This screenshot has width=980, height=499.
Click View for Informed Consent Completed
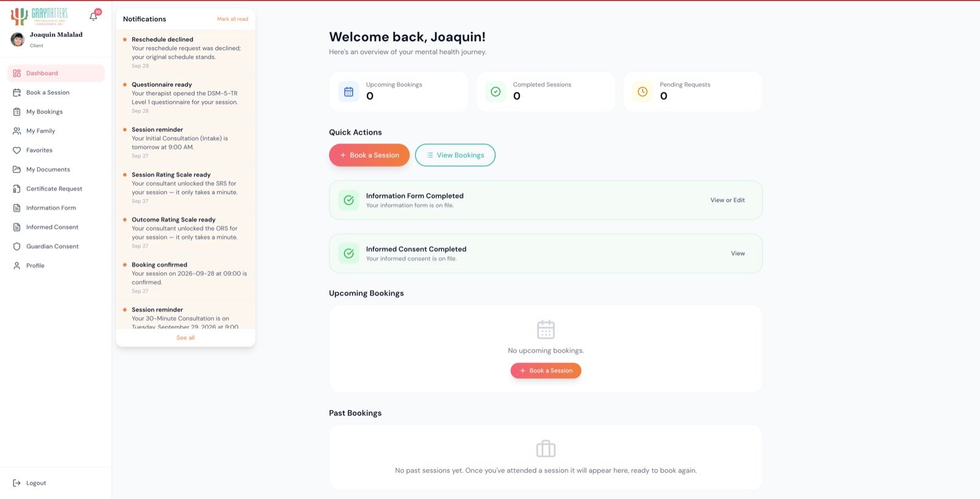coord(738,253)
